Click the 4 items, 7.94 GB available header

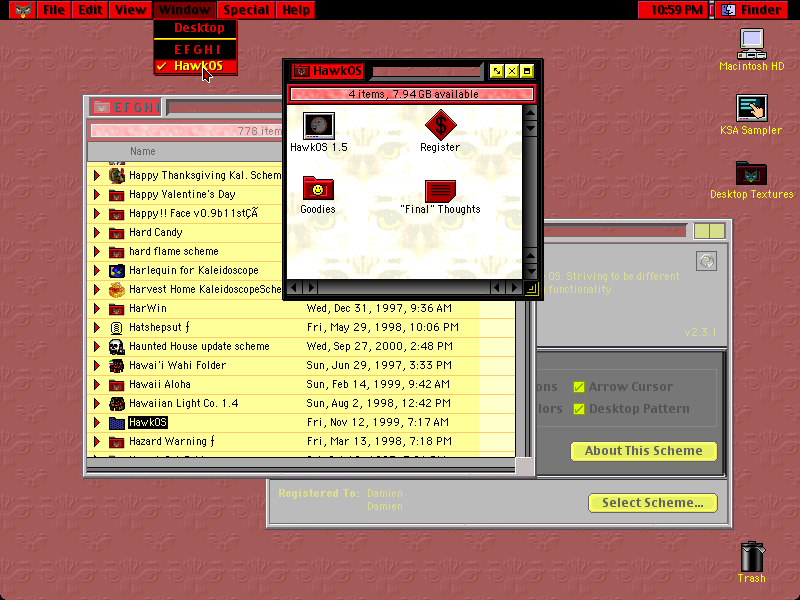click(x=413, y=94)
